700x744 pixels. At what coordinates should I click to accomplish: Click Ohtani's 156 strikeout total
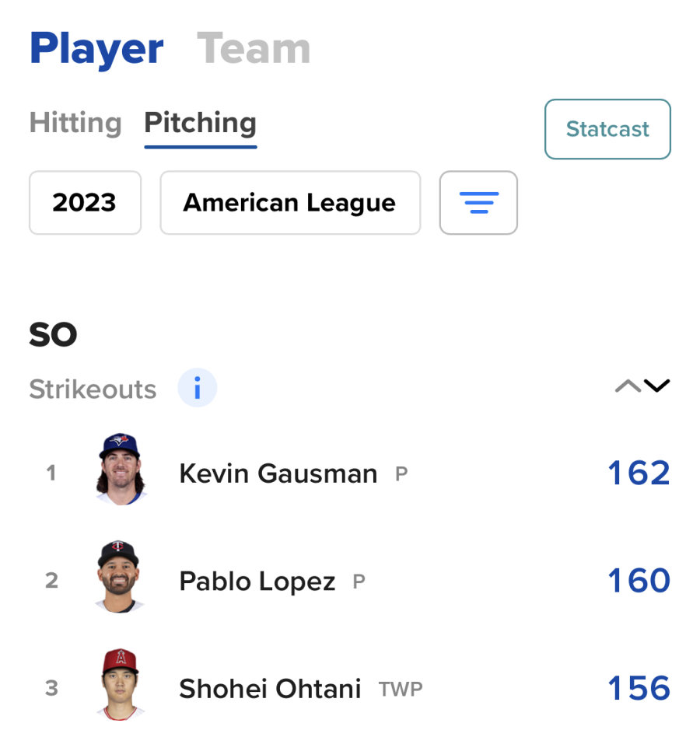(638, 688)
